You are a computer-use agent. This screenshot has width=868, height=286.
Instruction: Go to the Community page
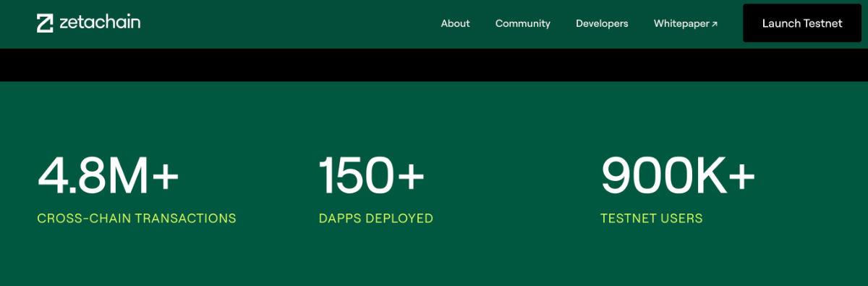[523, 23]
